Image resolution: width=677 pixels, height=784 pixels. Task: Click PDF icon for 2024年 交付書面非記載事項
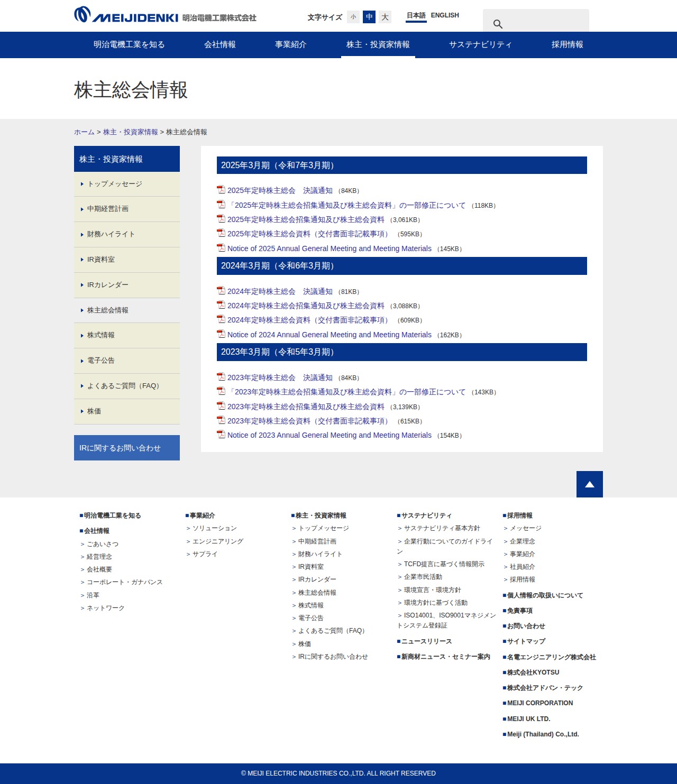221,319
